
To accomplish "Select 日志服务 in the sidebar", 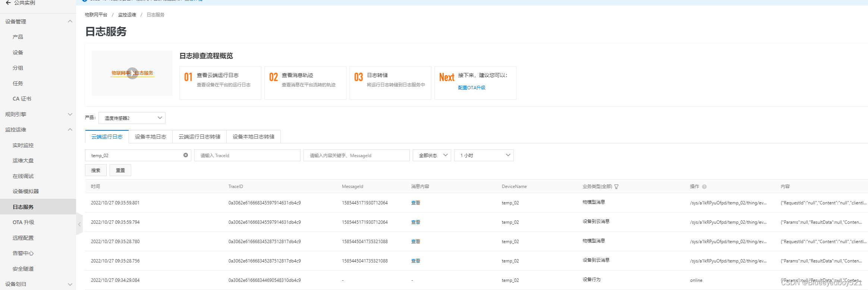I will (38, 207).
